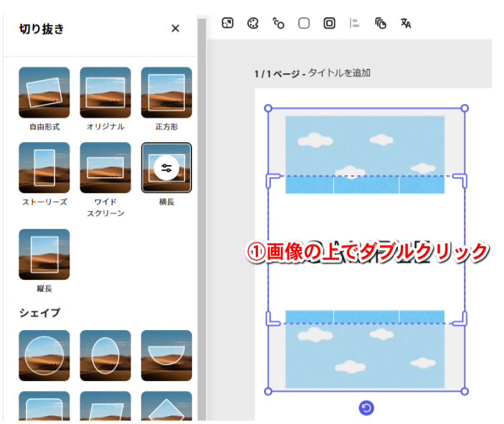504x424 pixels.
Task: Open the copy style layers icon
Action: [380, 23]
